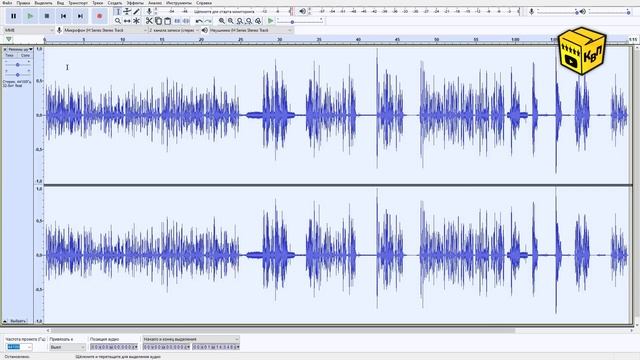Screen dimensions: 640x360
Task: Open the recording channels dropdown
Action: pyautogui.click(x=173, y=30)
